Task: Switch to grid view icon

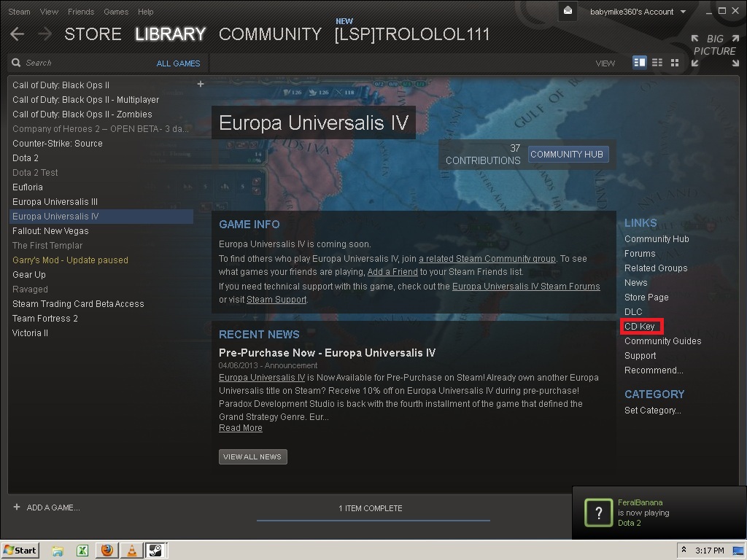Action: (675, 63)
